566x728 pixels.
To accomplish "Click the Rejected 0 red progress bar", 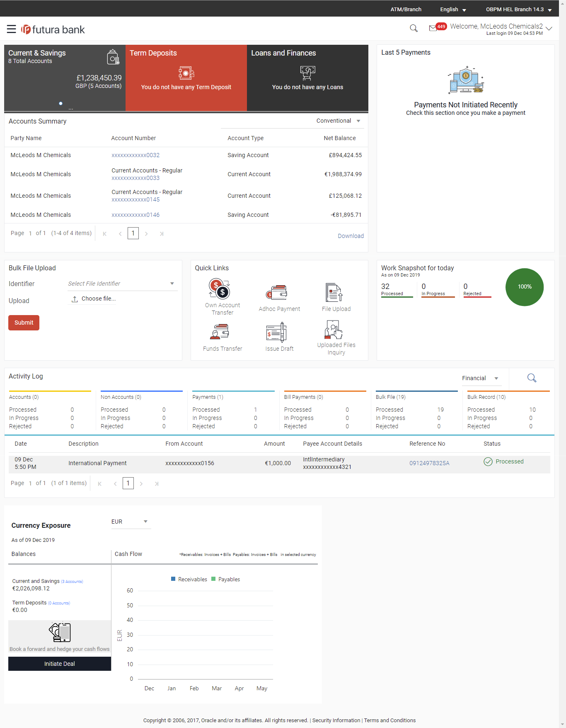I will click(x=477, y=297).
